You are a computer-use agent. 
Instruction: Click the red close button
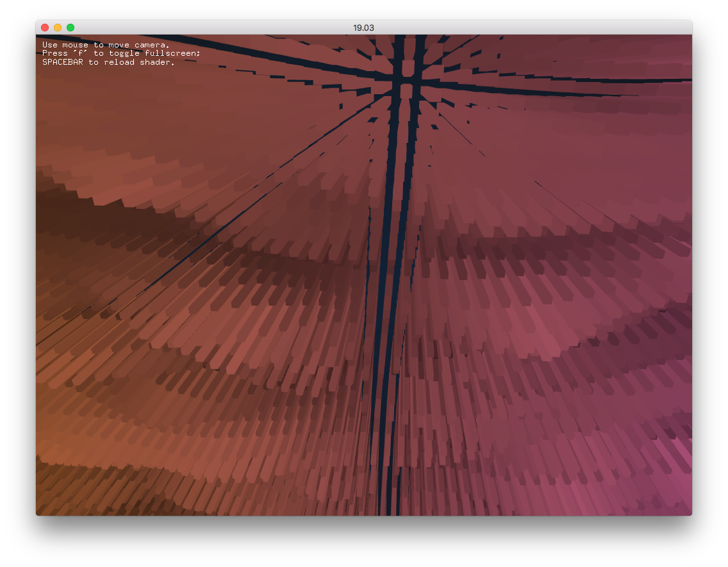pyautogui.click(x=44, y=27)
